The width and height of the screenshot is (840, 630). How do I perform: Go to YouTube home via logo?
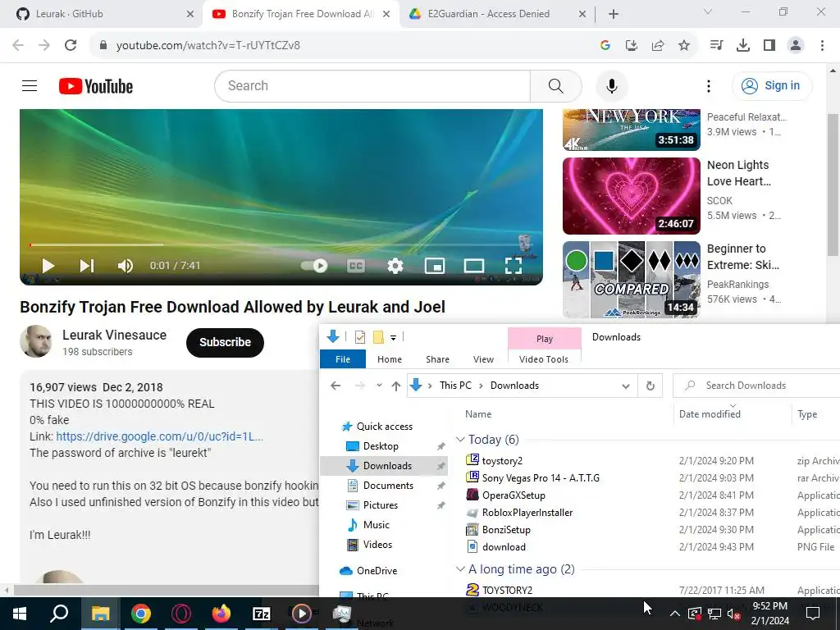click(96, 85)
